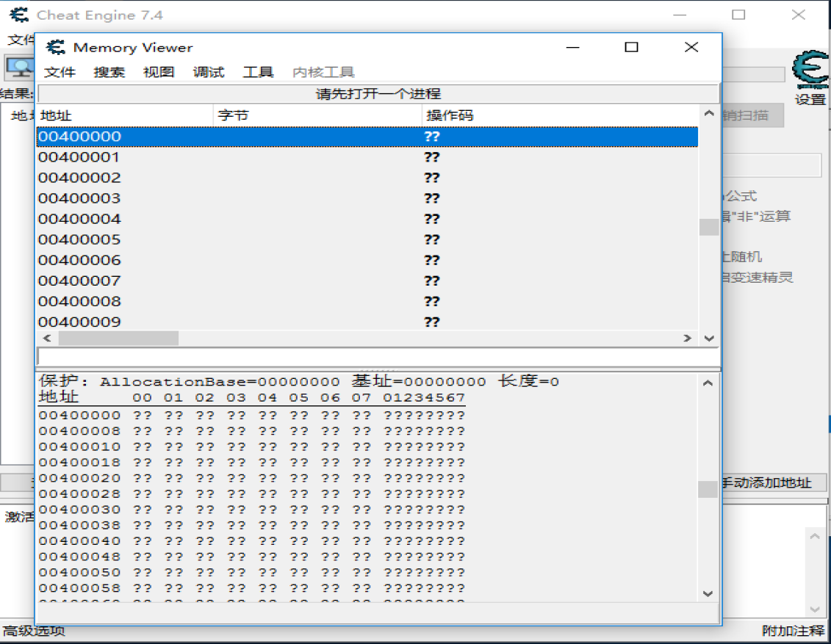Minimize the Memory Viewer window

[x=573, y=47]
